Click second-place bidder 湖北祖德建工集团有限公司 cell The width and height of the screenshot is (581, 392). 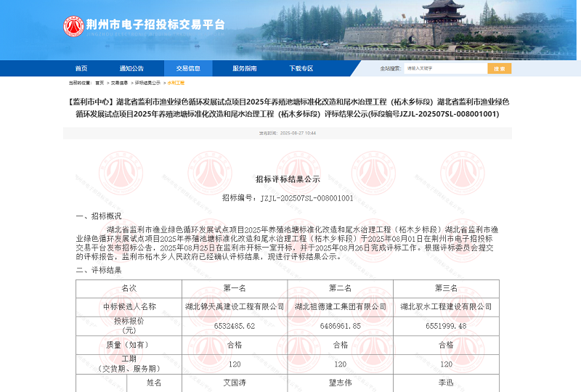(340, 307)
